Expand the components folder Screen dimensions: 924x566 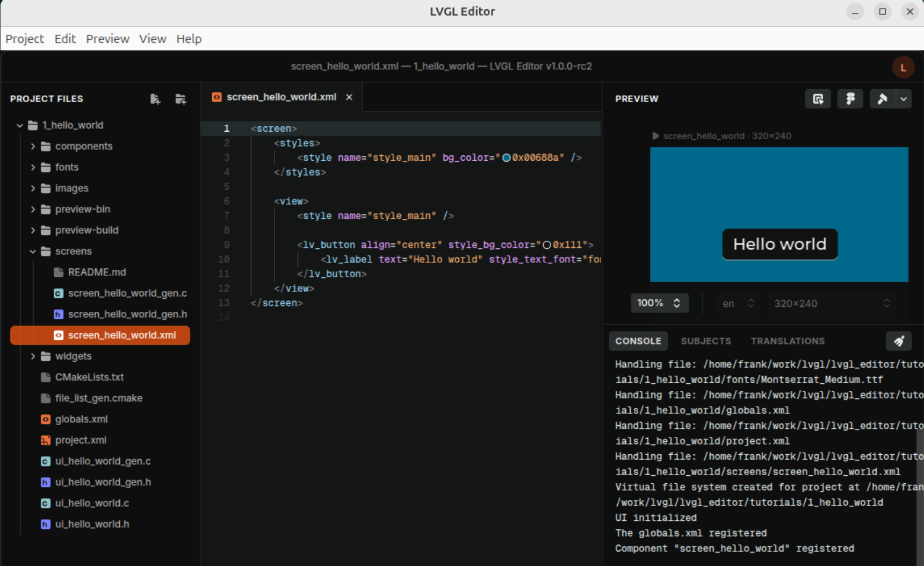(33, 146)
